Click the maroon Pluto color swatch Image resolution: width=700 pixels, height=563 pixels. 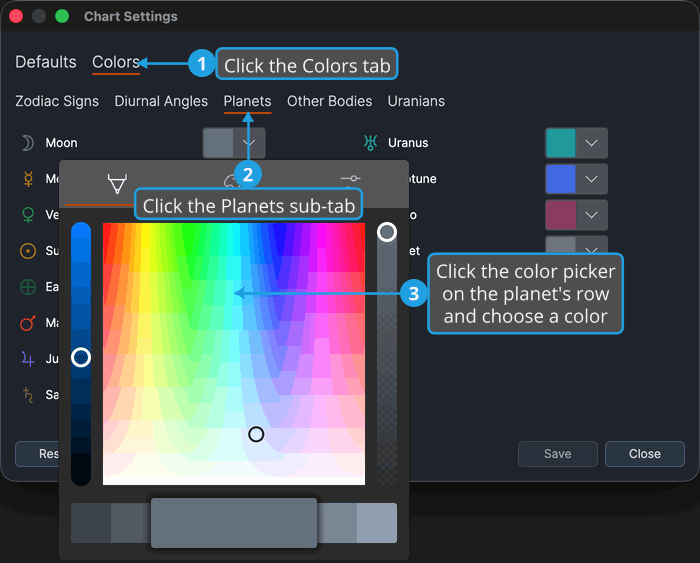click(561, 215)
